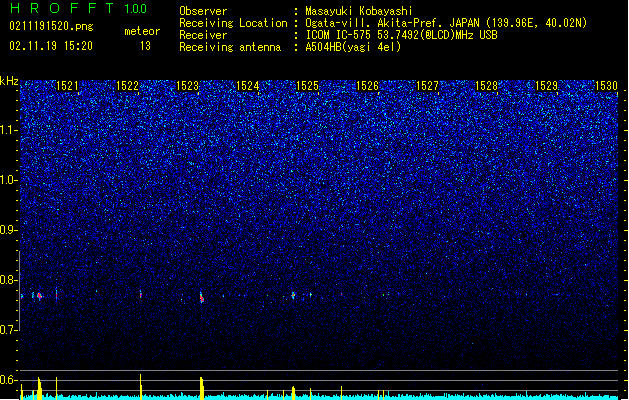Click the 1521 time axis label

67,86
